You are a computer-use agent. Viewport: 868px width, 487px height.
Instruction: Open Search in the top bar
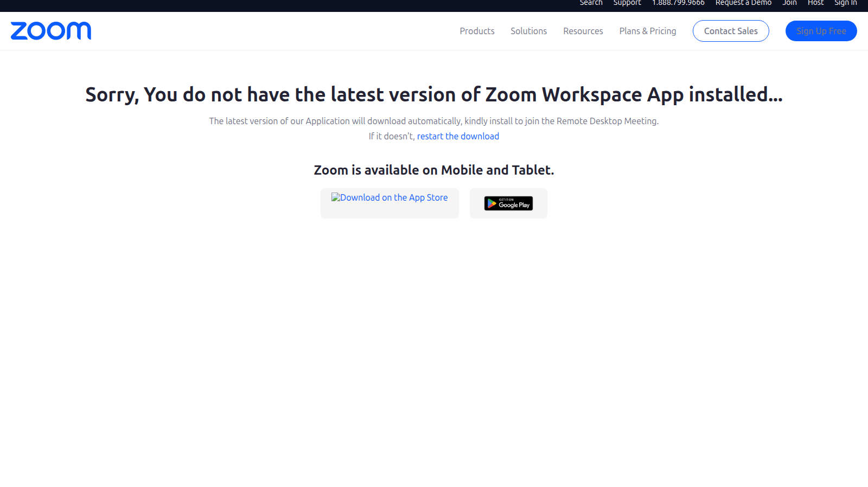tap(591, 3)
